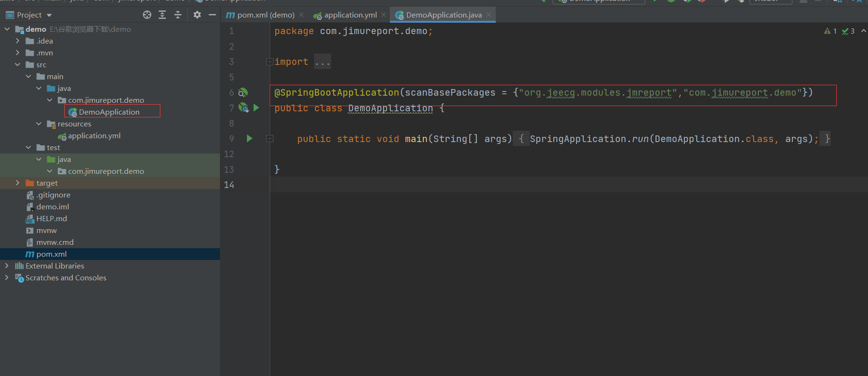This screenshot has width=868, height=376.
Task: Select the HELP.md file
Action: [x=52, y=219]
